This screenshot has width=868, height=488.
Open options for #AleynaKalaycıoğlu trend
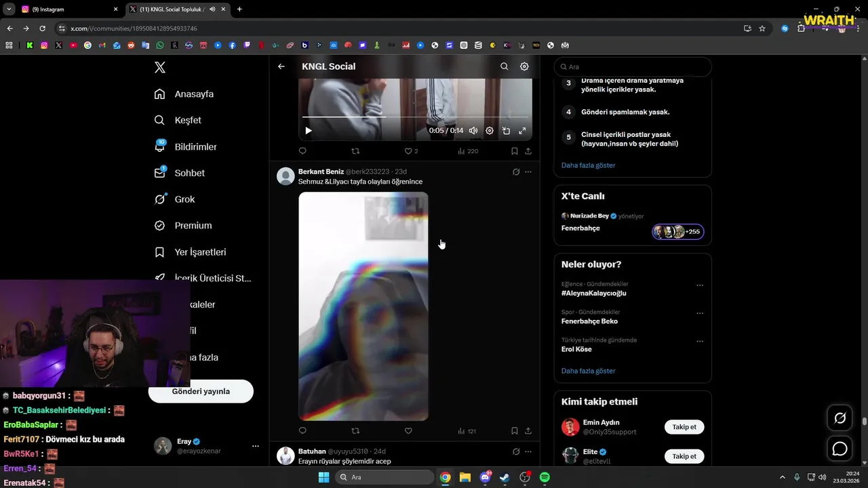(700, 285)
